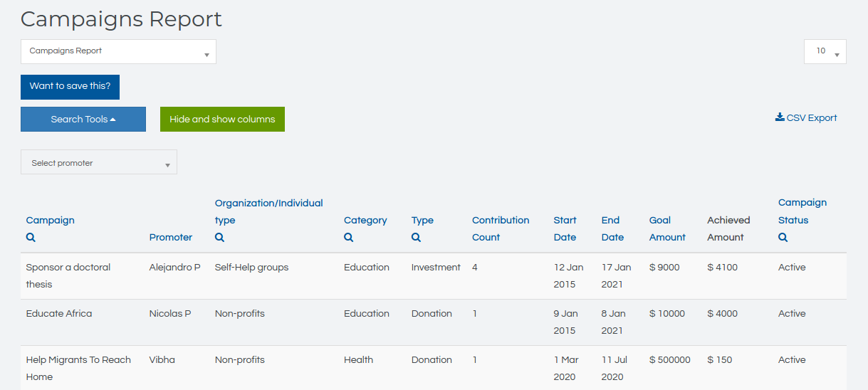Screen dimensions: 868x390
Task: Sort by Contribution Count column header
Action: (x=500, y=228)
